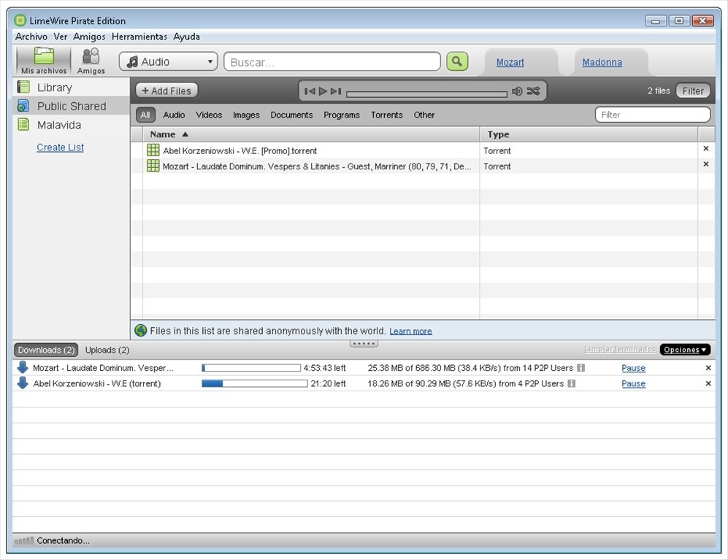Go to previous track in player
The height and width of the screenshot is (560, 728).
310,91
